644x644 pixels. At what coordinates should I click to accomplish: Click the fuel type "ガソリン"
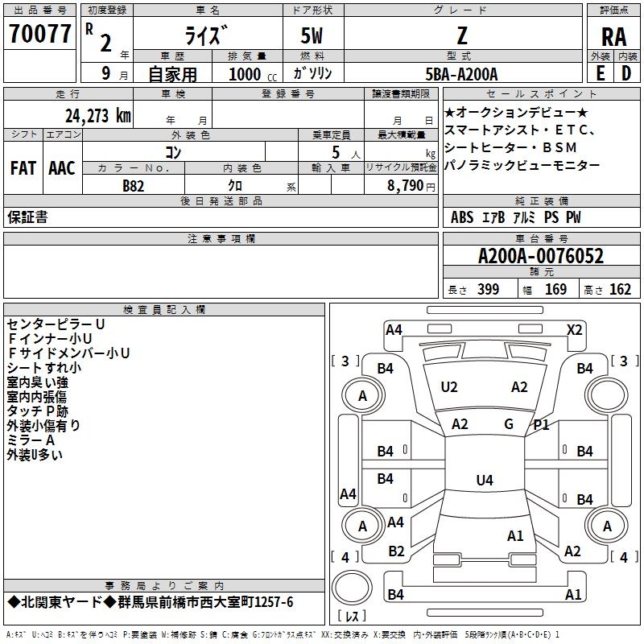click(x=312, y=73)
